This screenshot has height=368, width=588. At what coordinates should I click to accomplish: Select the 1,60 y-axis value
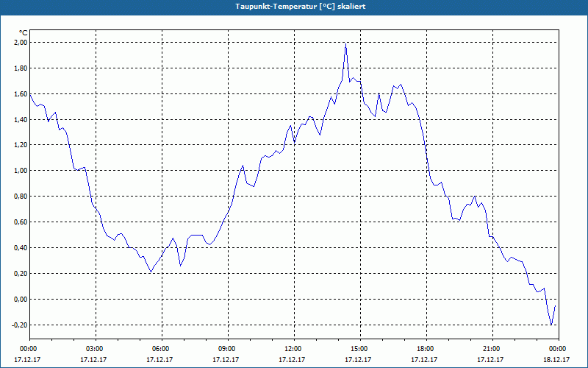(21, 94)
